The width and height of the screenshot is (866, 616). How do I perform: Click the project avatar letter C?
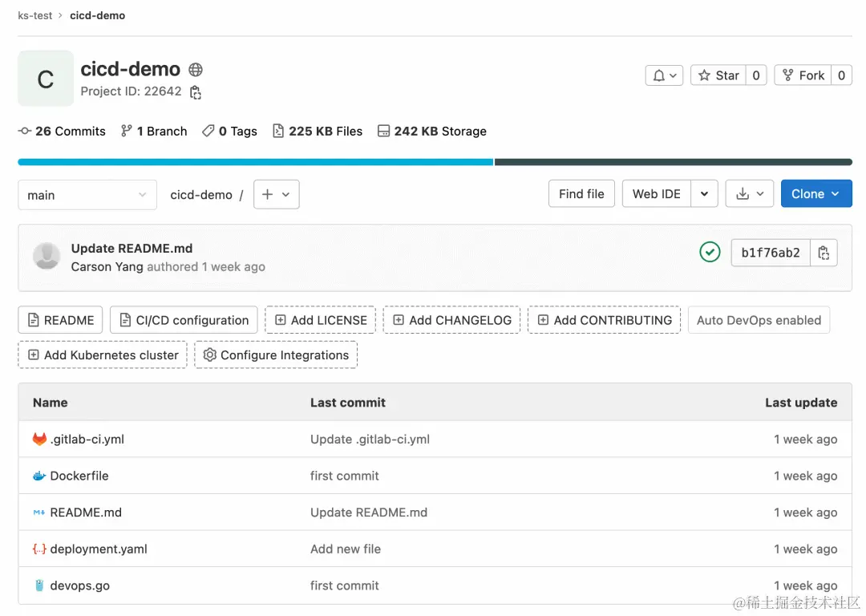coord(45,79)
